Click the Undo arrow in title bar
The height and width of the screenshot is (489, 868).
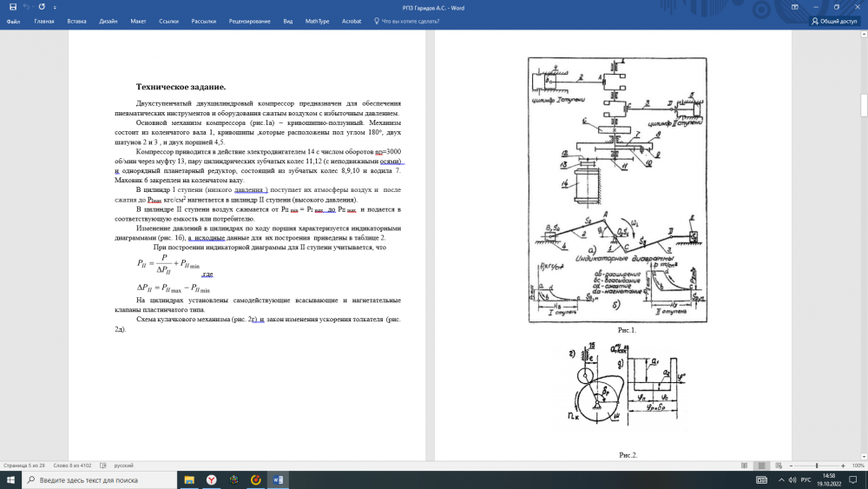pyautogui.click(x=26, y=7)
